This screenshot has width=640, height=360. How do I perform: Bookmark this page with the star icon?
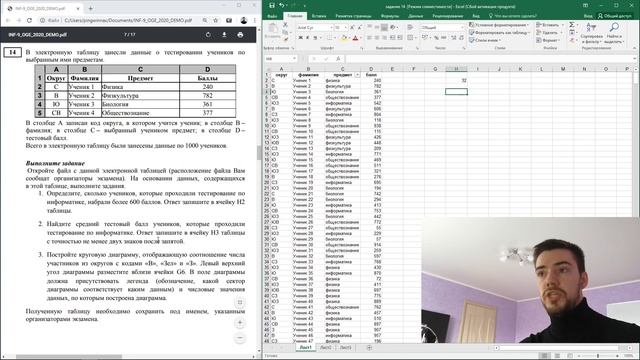pos(216,20)
